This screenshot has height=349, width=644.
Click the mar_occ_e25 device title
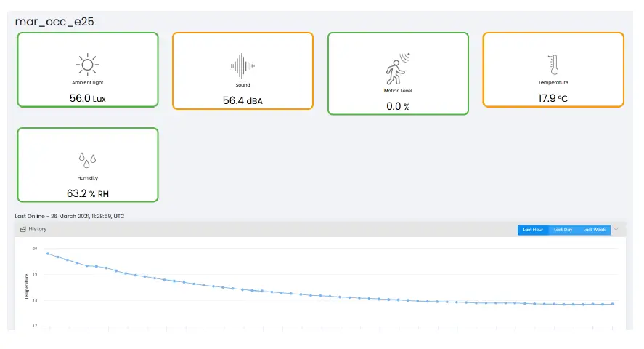54,22
